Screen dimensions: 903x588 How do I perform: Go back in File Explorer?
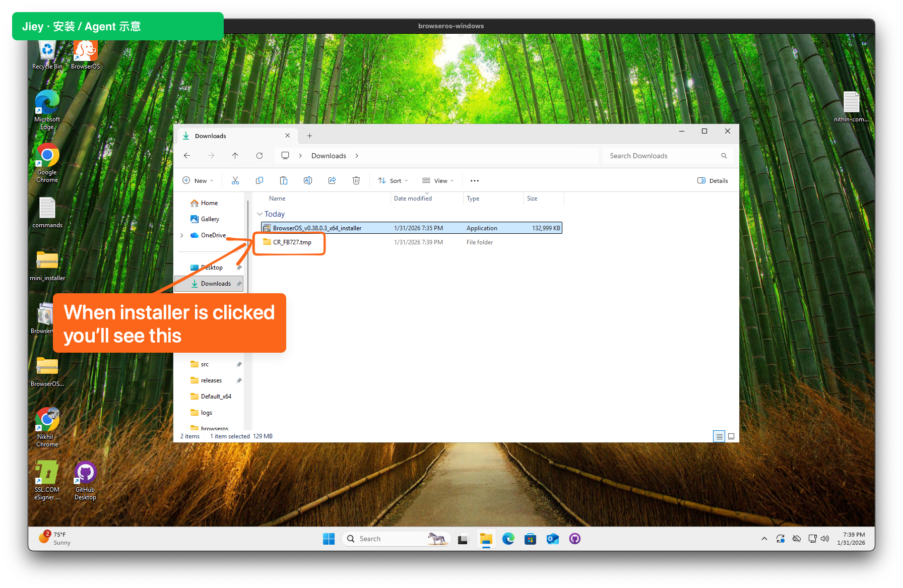[x=187, y=156]
